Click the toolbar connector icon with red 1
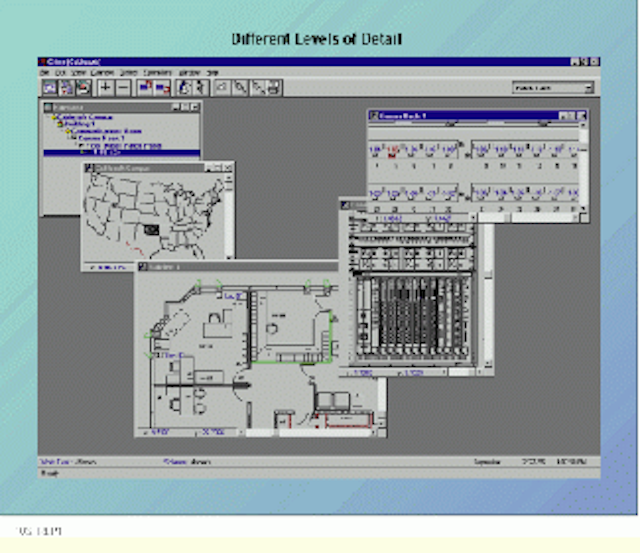640x553 pixels. point(144,88)
